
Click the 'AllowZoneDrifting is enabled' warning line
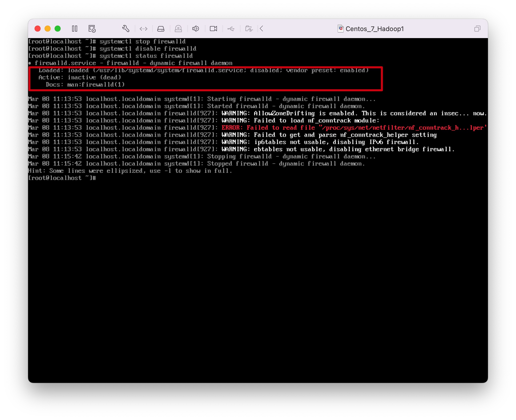pyautogui.click(x=257, y=113)
